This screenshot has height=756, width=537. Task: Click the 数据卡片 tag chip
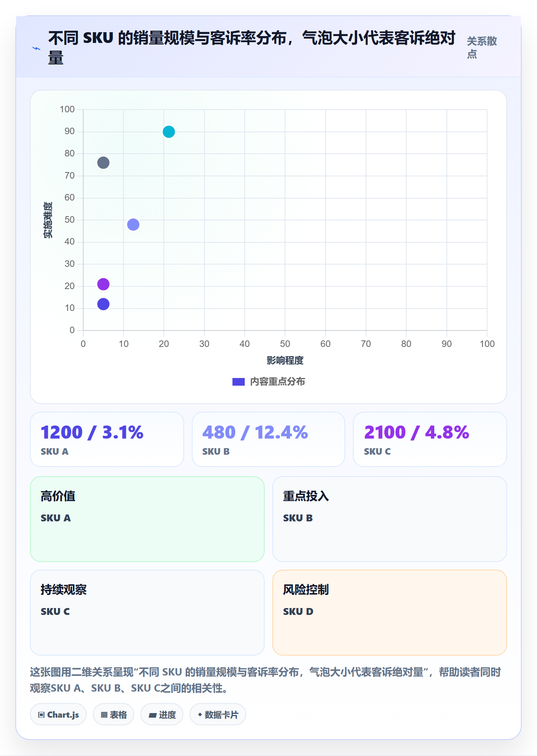(218, 715)
